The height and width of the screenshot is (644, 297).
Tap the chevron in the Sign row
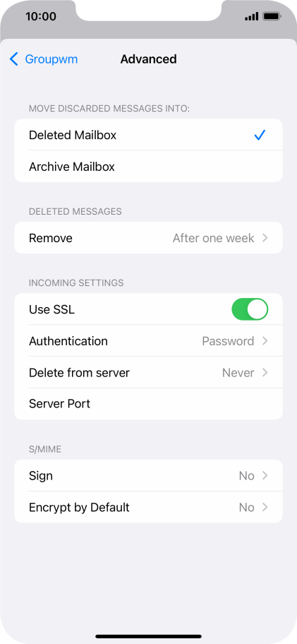(x=265, y=476)
